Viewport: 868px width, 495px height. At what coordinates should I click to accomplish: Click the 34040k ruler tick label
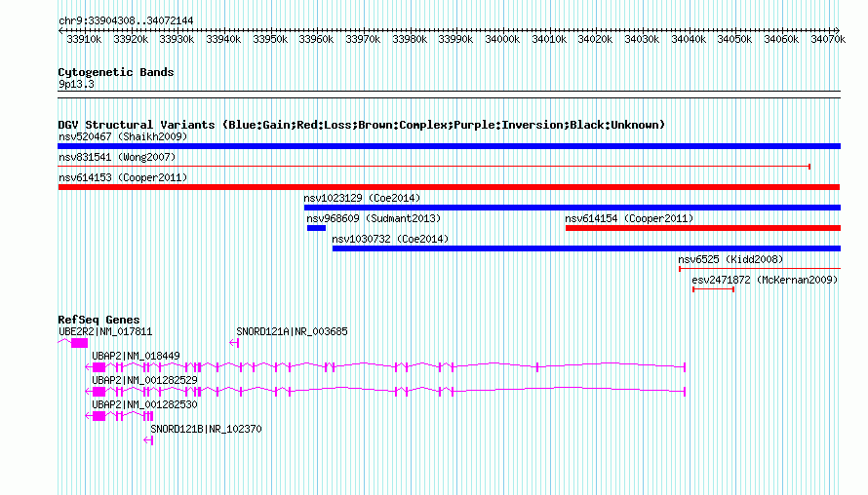[x=689, y=39]
